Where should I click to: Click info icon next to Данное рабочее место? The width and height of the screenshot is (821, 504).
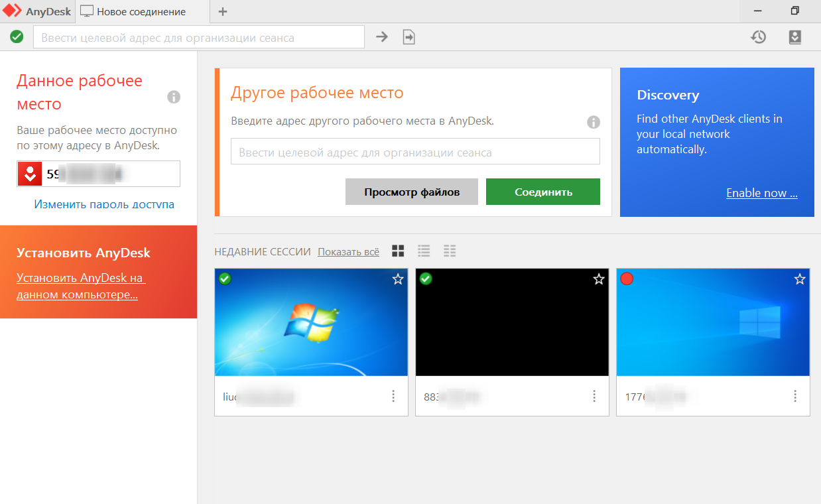click(174, 97)
